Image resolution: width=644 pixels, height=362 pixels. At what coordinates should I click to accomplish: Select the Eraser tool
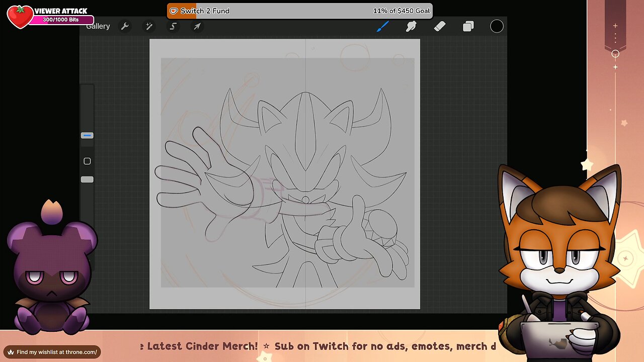coord(440,26)
